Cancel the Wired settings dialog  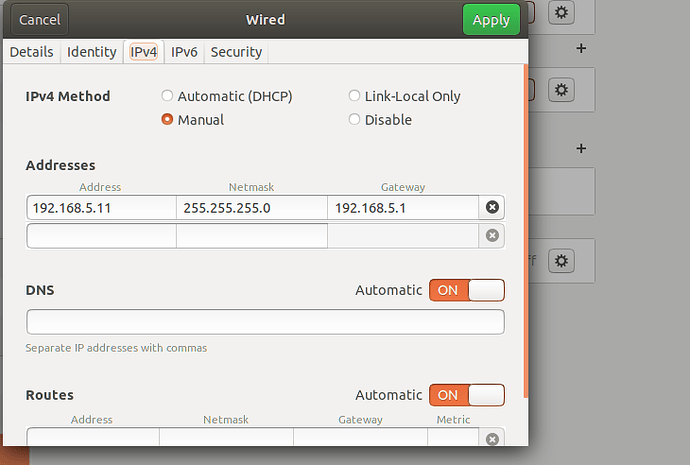[x=40, y=20]
